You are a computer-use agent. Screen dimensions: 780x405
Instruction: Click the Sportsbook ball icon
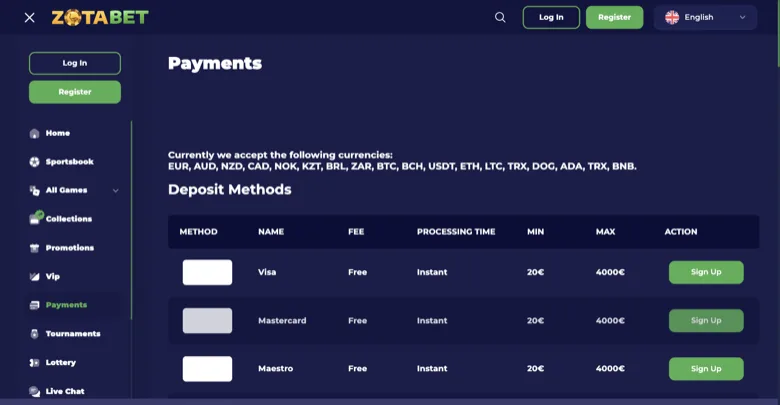coord(34,162)
